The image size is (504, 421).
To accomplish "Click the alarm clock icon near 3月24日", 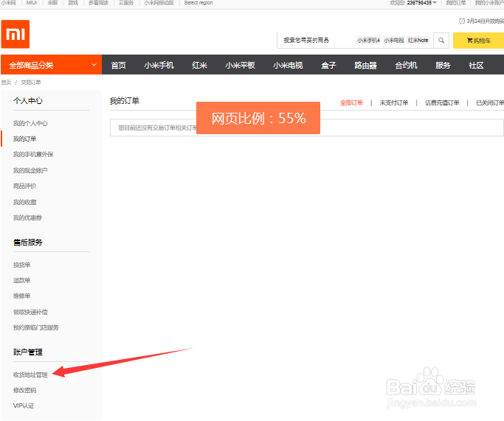I will [x=462, y=21].
